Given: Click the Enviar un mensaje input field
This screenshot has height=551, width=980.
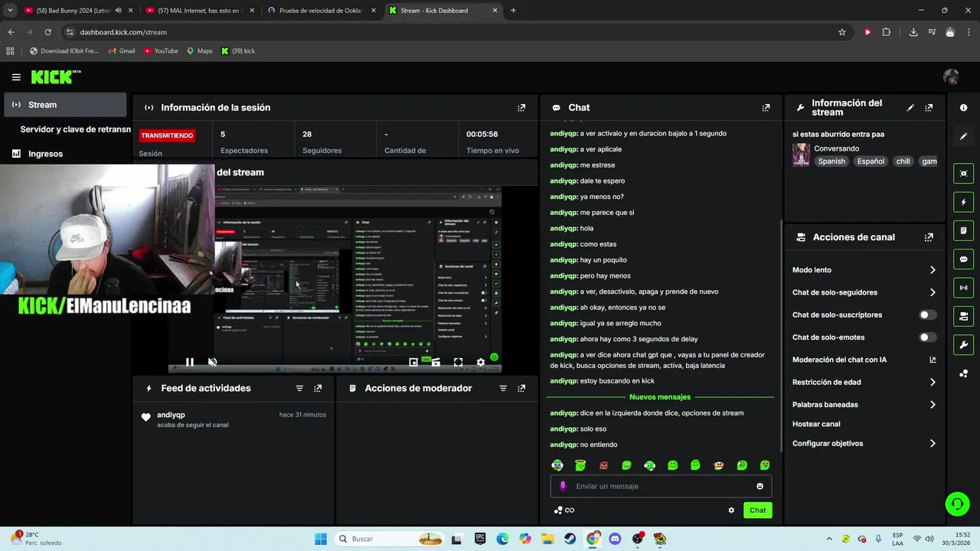Looking at the screenshot, I should [x=661, y=486].
